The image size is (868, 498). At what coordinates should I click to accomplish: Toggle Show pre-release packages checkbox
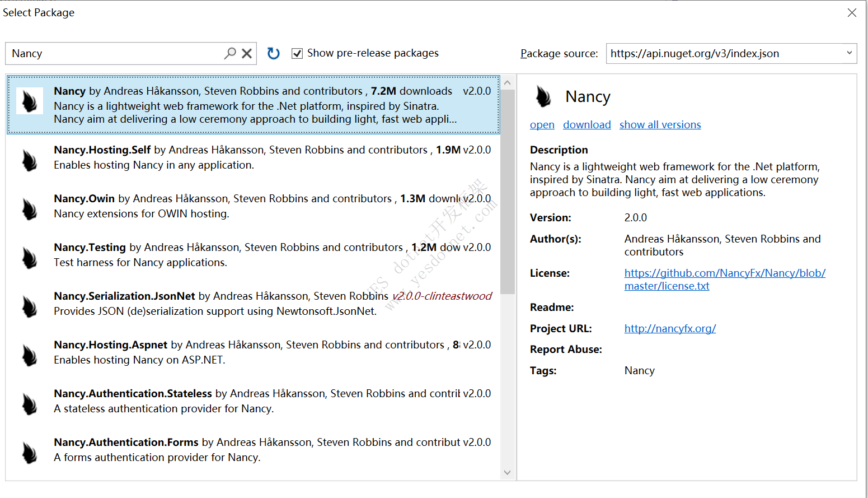tap(297, 53)
